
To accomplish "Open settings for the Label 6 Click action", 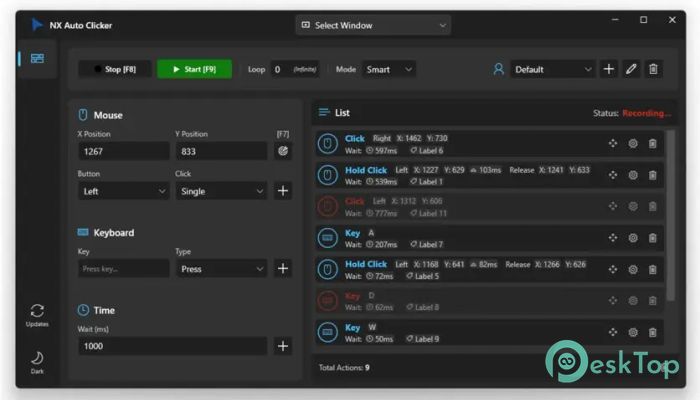I will 633,143.
